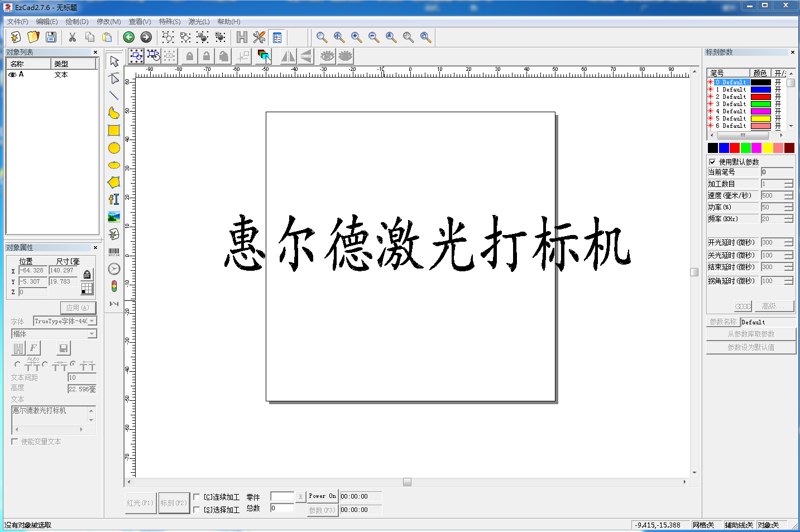Select the Circle drawing tool
This screenshot has width=800, height=532.
114,147
